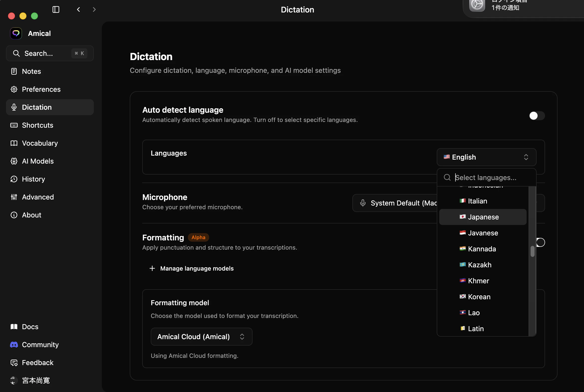Click the magnifier icon in the sidebar search
The image size is (584, 392).
pyautogui.click(x=16, y=53)
